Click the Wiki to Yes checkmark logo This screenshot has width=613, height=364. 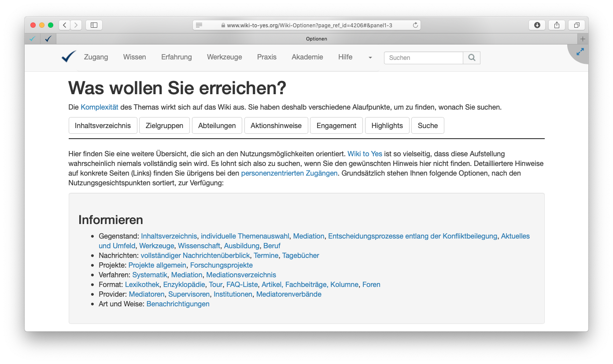coord(69,57)
